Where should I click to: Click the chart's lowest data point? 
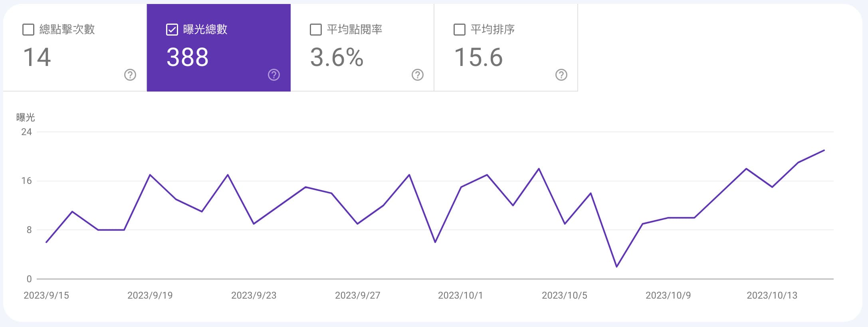(616, 267)
